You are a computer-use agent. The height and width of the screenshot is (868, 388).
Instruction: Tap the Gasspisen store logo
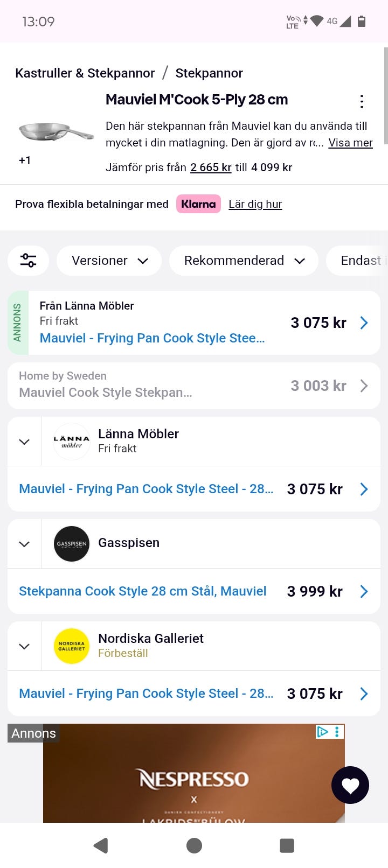pyautogui.click(x=72, y=544)
